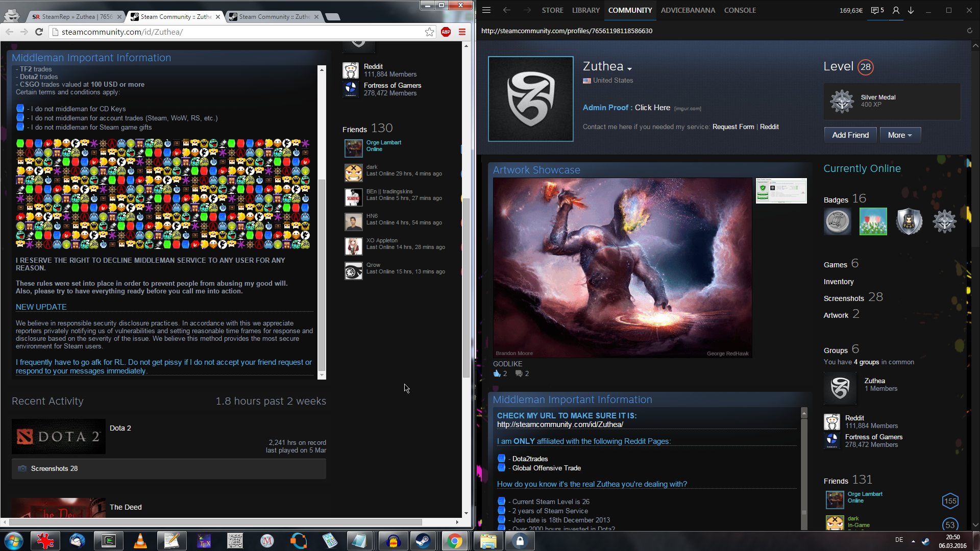980x551 pixels.
Task: Open the Request Form link
Action: point(733,127)
